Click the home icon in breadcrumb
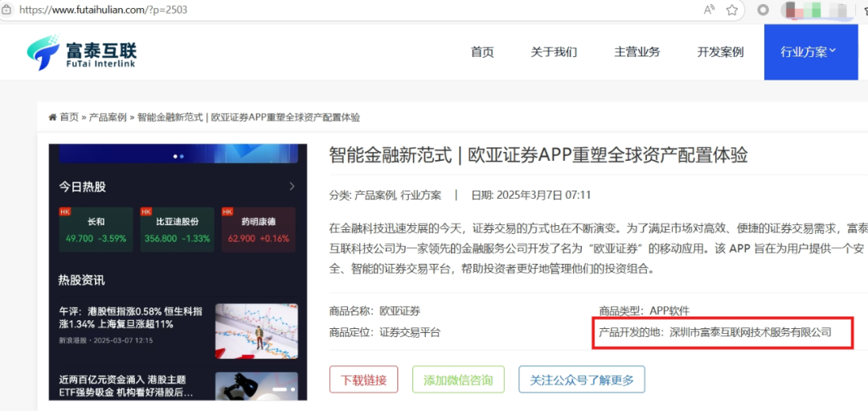 [53, 117]
